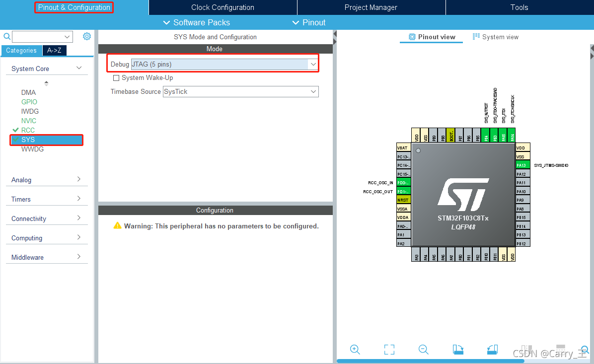594x364 pixels.
Task: Click the search magnifier icon in sidebar
Action: (x=7, y=37)
